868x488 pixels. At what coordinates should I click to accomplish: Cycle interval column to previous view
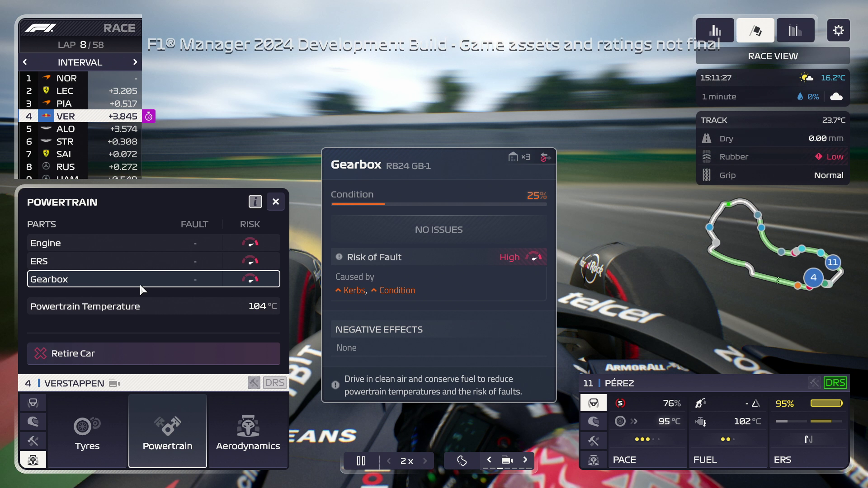tap(25, 62)
